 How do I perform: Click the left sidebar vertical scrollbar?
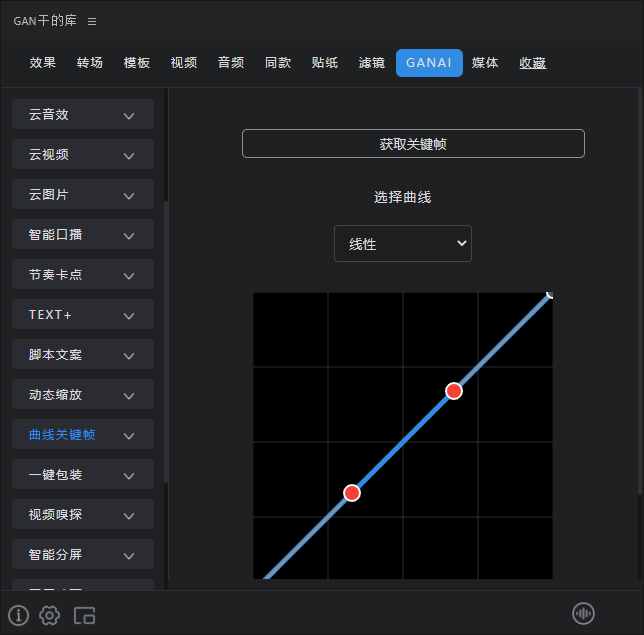[x=166, y=342]
